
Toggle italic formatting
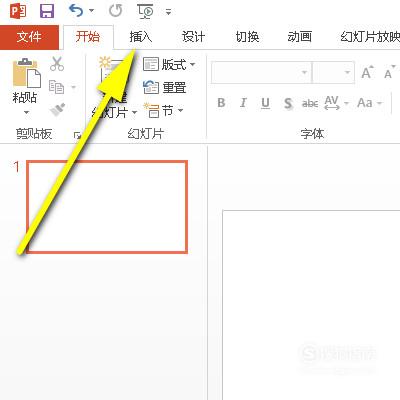pyautogui.click(x=243, y=103)
